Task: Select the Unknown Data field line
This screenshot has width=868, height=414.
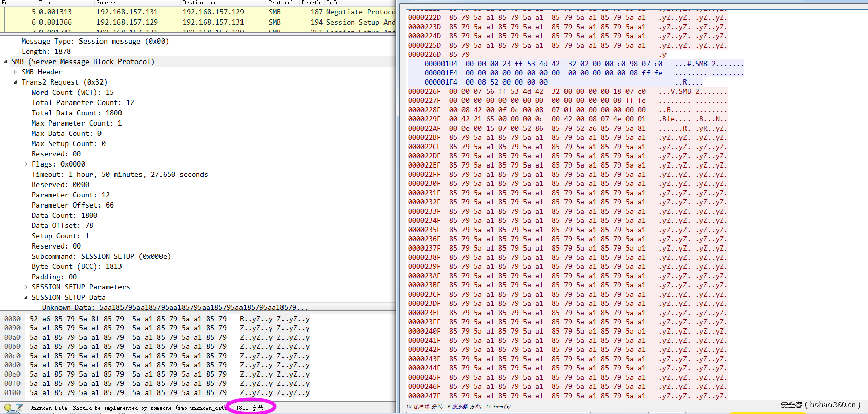Action: click(174, 307)
